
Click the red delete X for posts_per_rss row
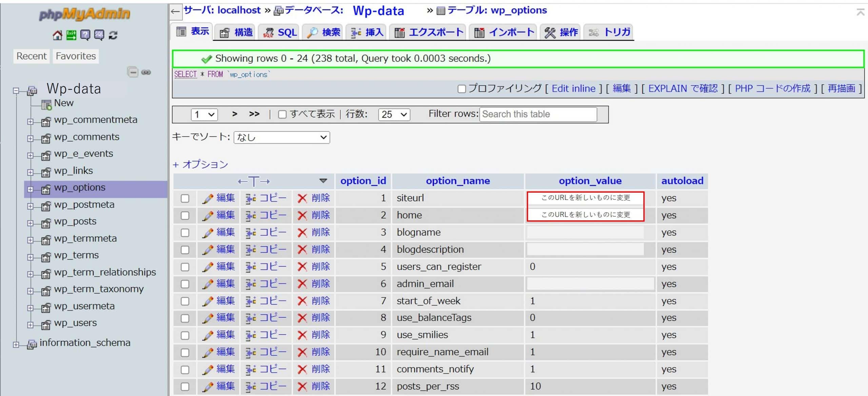pyautogui.click(x=302, y=387)
